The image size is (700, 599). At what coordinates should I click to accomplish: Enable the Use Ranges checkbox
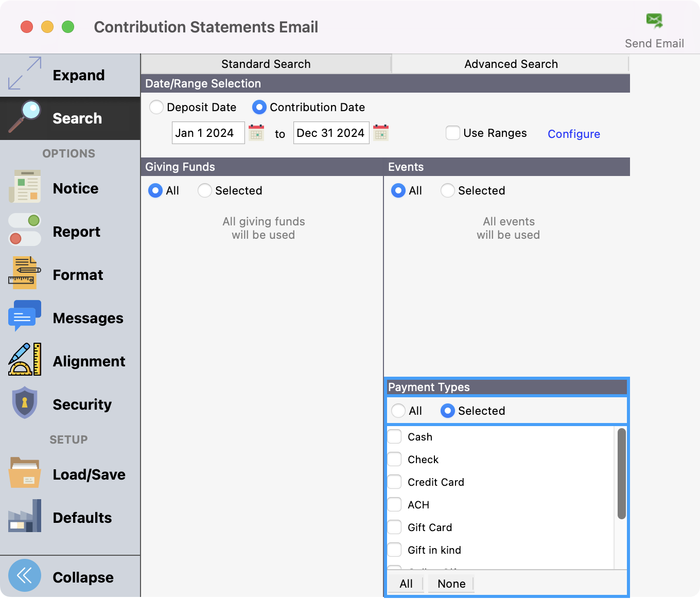pos(453,133)
